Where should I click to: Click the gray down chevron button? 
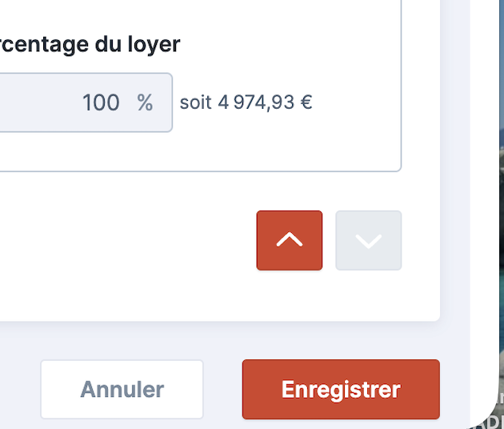[368, 240]
